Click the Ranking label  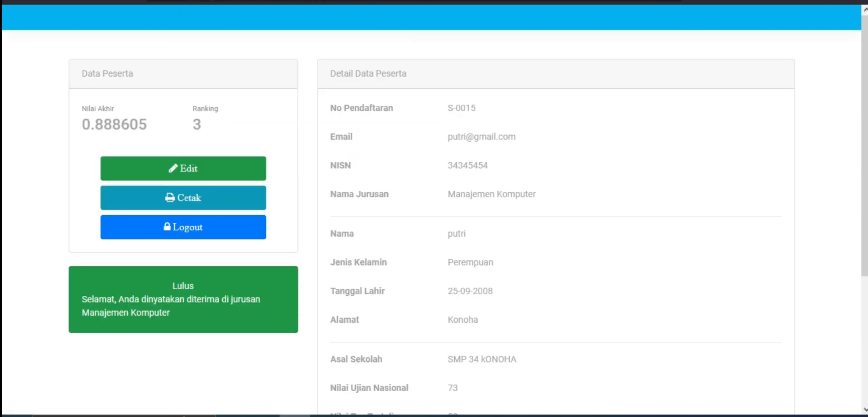click(x=205, y=109)
